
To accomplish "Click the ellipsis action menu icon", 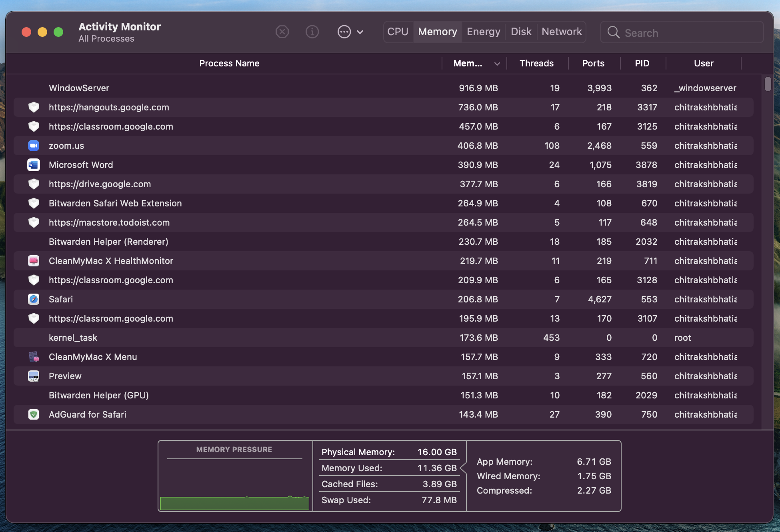I will (x=344, y=32).
